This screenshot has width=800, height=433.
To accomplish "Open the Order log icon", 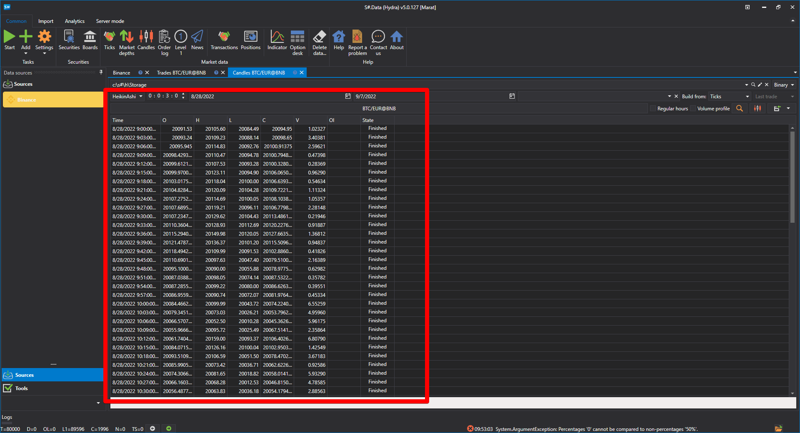I will point(164,40).
